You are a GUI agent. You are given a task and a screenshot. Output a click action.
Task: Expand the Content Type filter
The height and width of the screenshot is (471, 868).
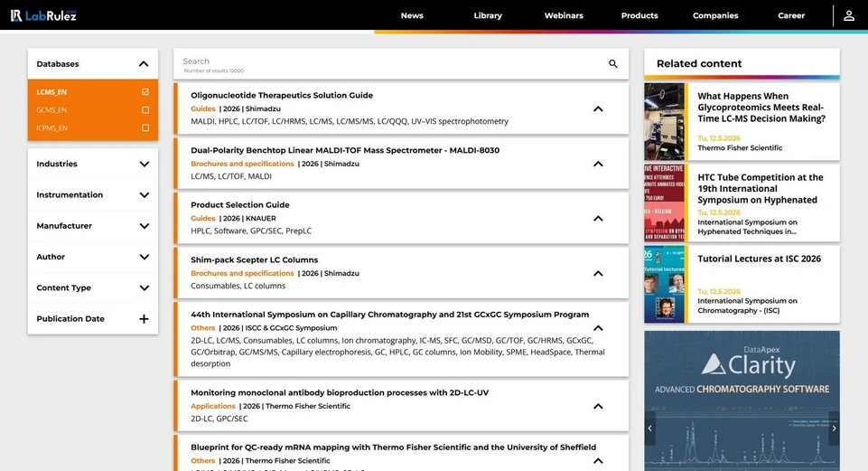[x=144, y=288]
